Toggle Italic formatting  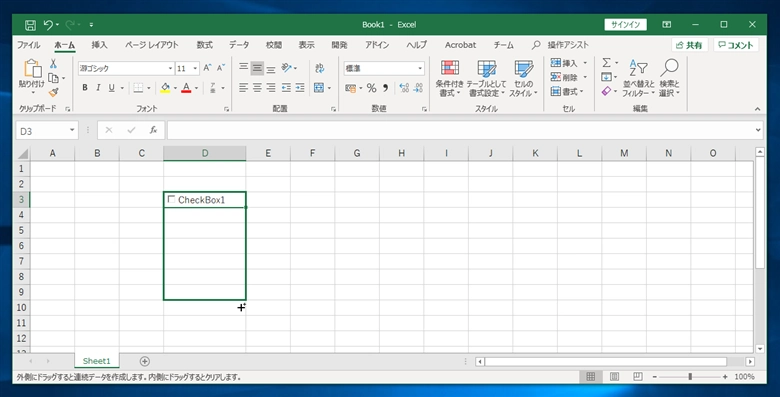click(x=98, y=88)
